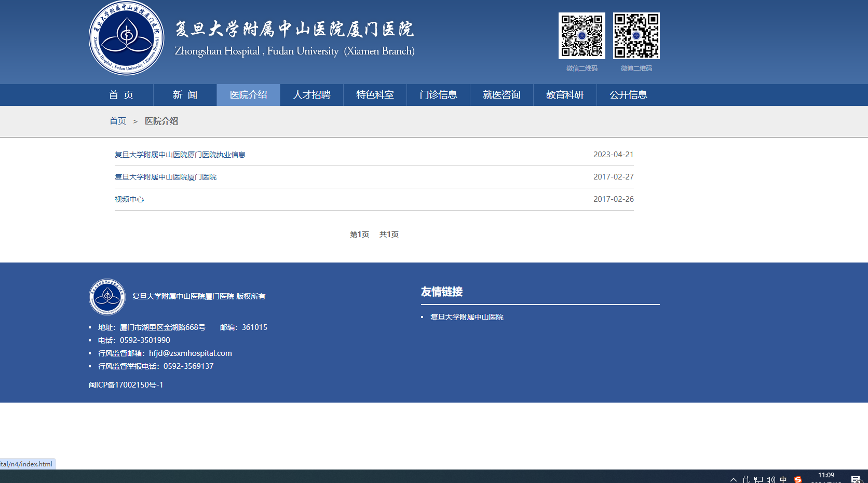Click the Sogou input method tray icon
Image resolution: width=868 pixels, height=483 pixels.
(x=798, y=479)
